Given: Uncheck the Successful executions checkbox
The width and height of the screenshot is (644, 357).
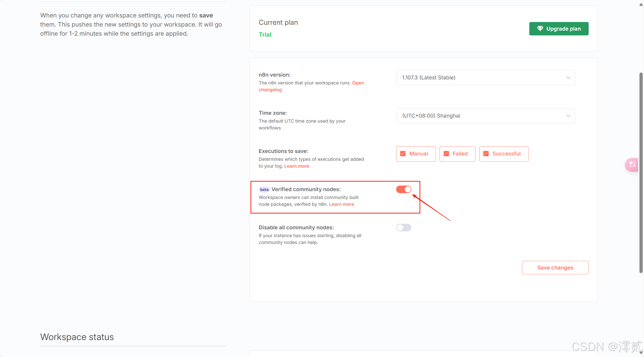Looking at the screenshot, I should tap(486, 154).
